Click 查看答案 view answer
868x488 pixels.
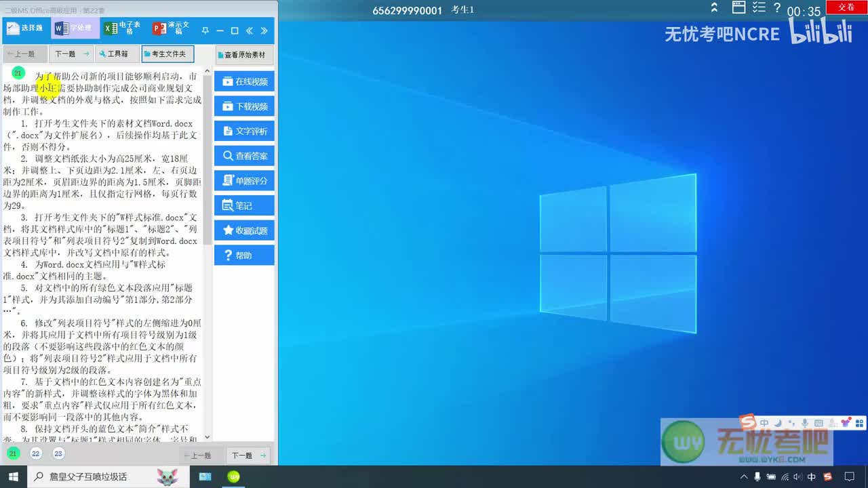click(244, 156)
